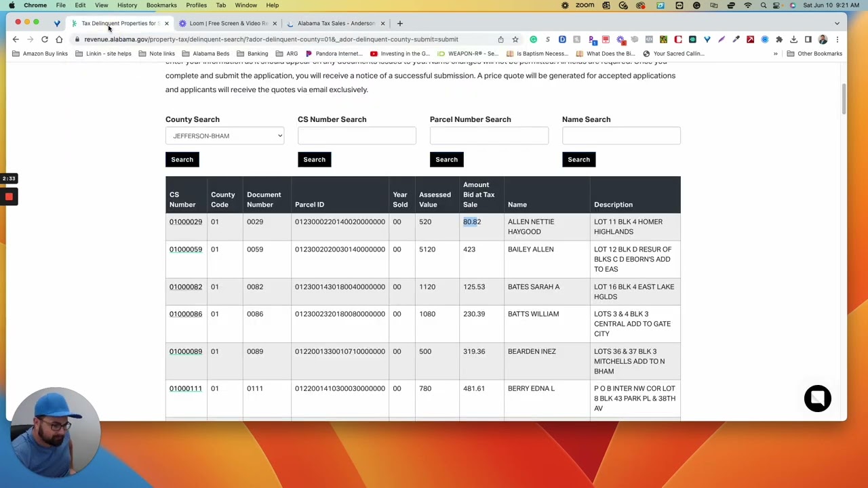Open the Other Bookmarks folder
868x488 pixels.
814,54
